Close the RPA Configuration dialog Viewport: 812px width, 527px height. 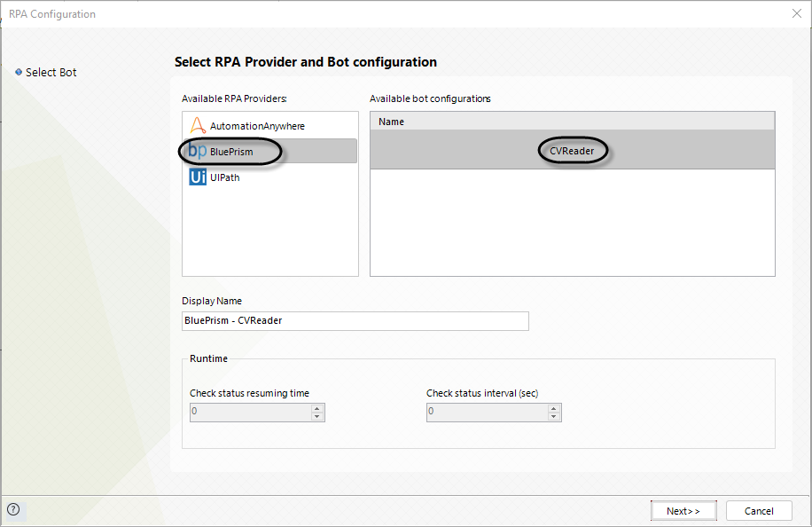point(796,13)
